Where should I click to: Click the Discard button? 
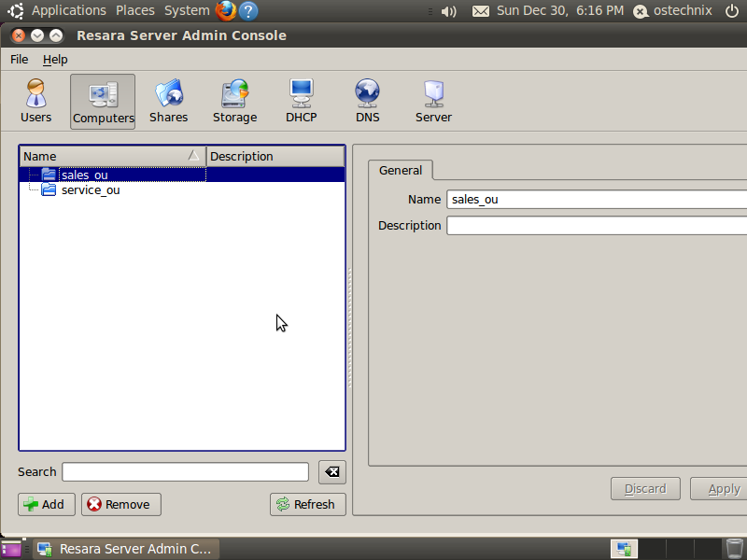645,489
